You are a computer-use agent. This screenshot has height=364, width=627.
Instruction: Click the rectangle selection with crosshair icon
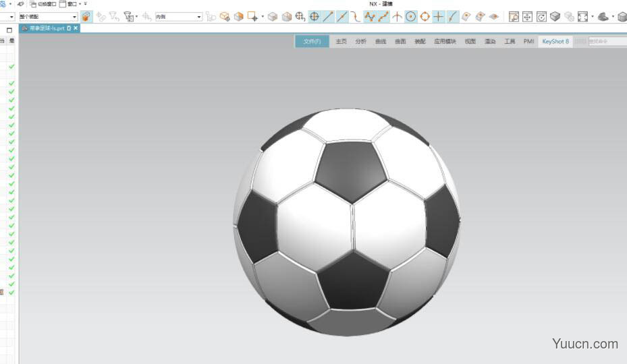point(252,17)
